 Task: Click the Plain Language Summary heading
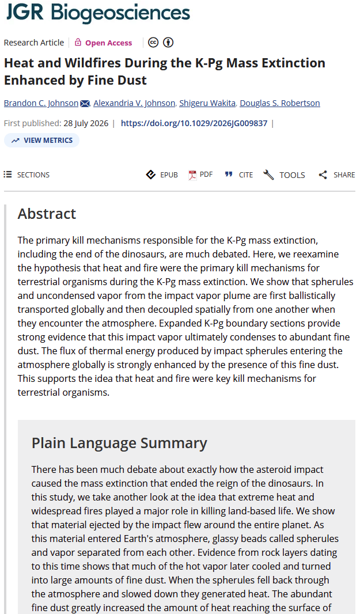point(119,443)
